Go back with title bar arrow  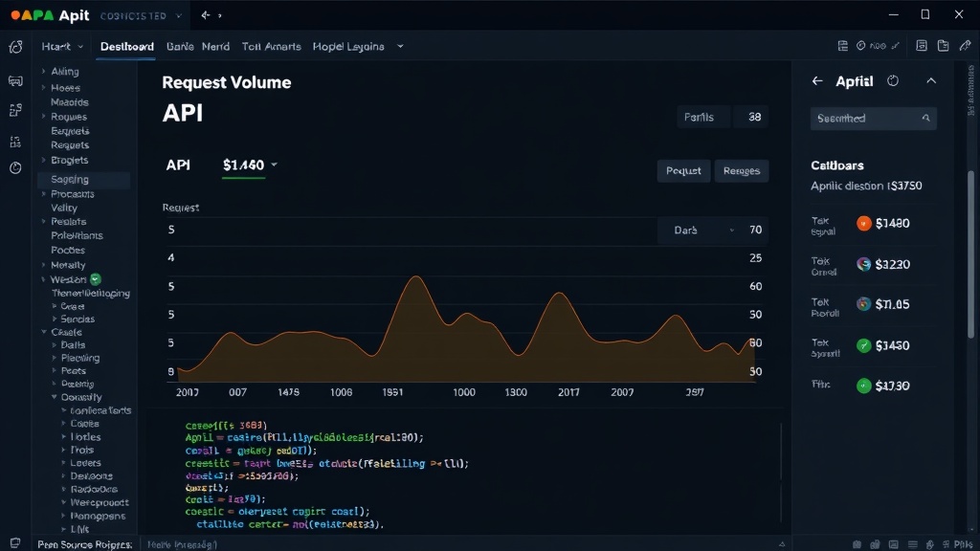click(x=205, y=15)
